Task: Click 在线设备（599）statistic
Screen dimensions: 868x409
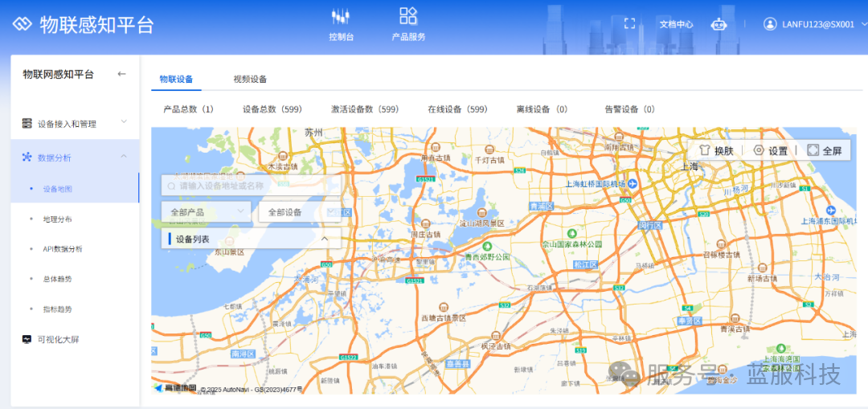Action: [457, 109]
